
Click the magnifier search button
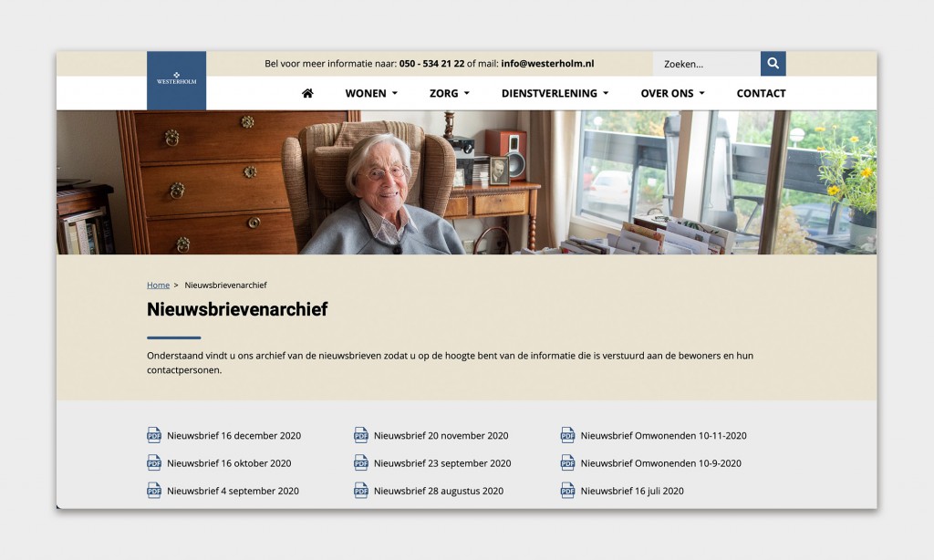point(773,63)
